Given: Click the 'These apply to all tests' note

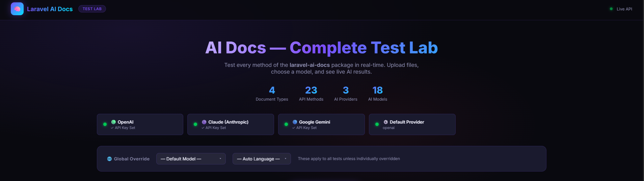Looking at the screenshot, I should pos(349,159).
